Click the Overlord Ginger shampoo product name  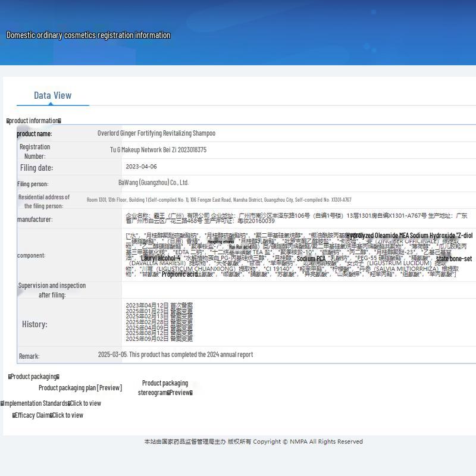156,133
